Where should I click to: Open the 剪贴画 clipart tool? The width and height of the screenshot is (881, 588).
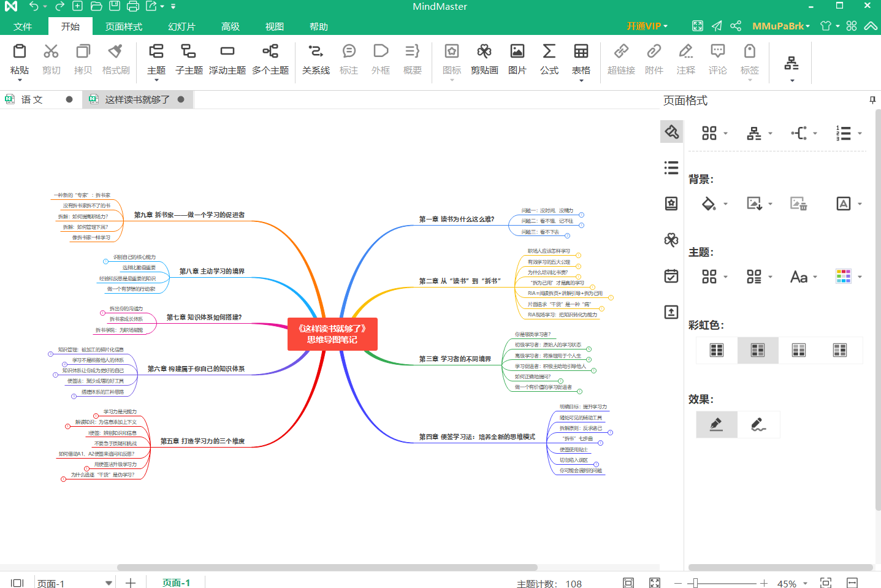point(484,59)
